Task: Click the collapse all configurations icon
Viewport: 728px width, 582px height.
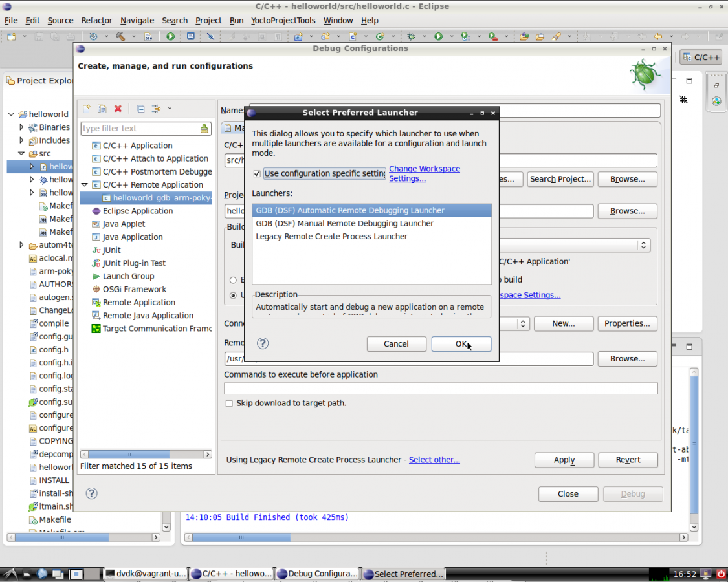Action: 140,109
